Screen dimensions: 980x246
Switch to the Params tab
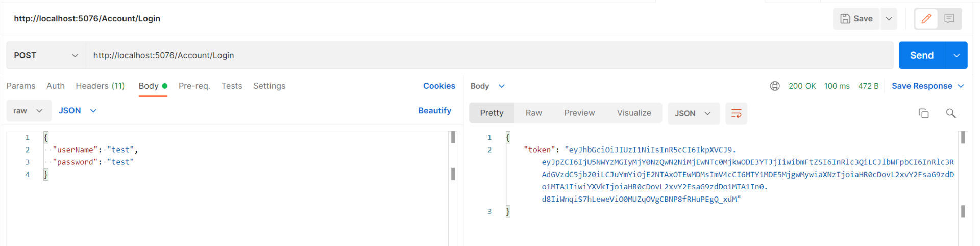[x=21, y=86]
